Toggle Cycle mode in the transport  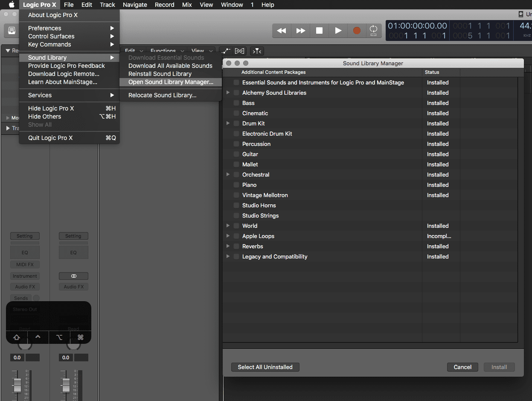click(x=373, y=31)
